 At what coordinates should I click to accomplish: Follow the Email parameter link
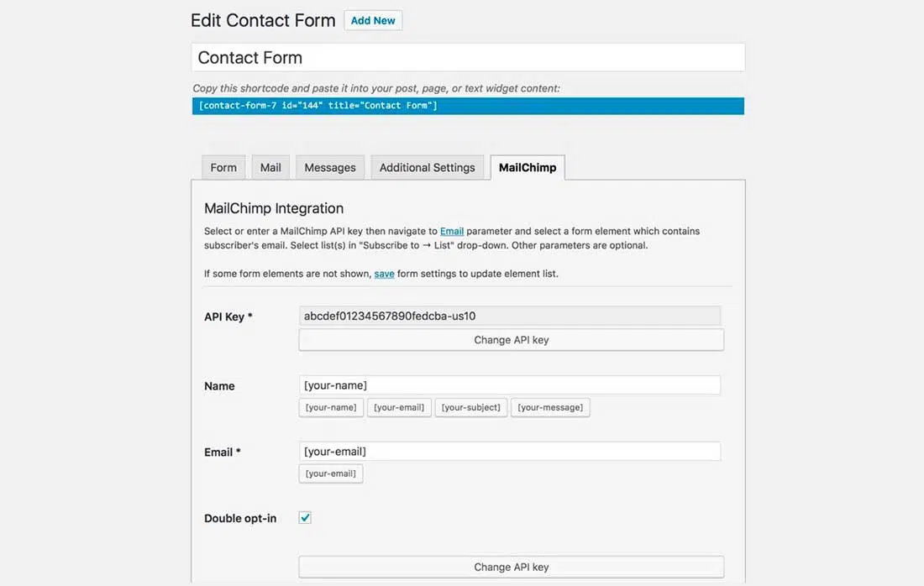point(452,231)
